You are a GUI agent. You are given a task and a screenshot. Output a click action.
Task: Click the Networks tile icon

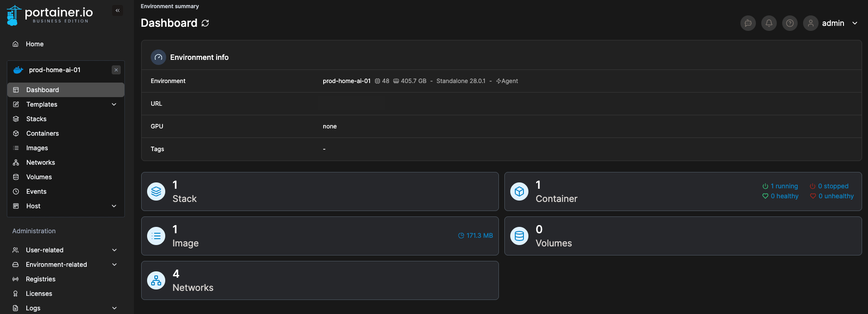coord(156,280)
